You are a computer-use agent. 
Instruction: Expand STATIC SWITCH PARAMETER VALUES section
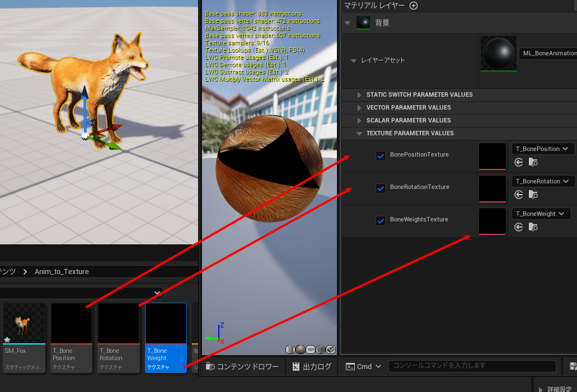pyautogui.click(x=359, y=95)
